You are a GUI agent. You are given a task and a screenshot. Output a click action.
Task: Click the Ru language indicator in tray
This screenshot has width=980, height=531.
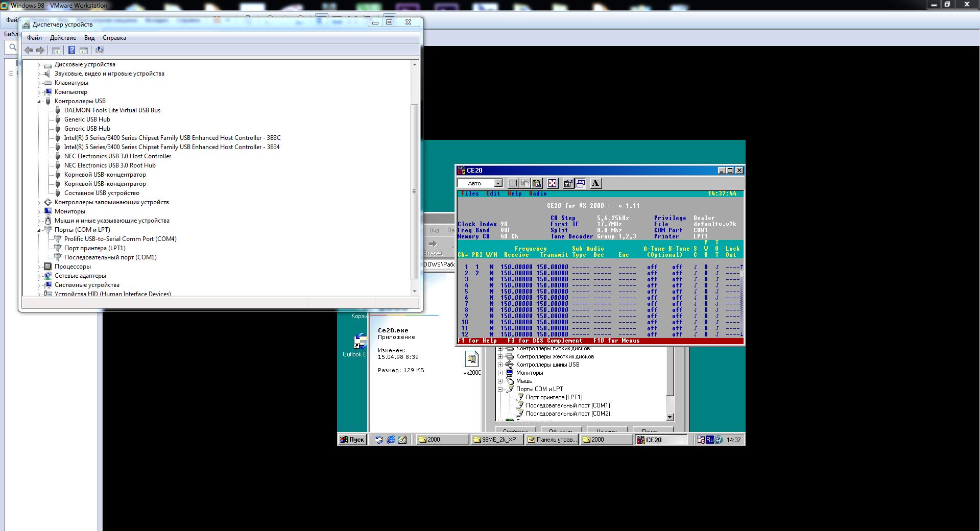(710, 440)
